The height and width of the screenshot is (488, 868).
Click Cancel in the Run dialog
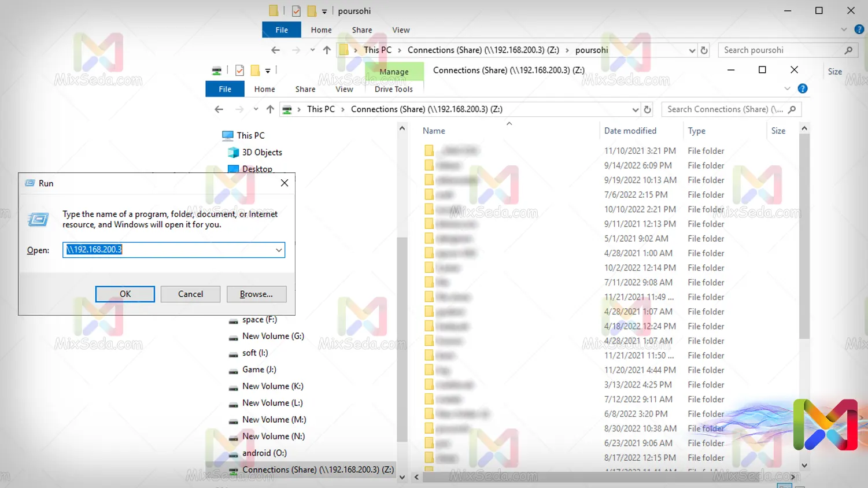(x=190, y=294)
